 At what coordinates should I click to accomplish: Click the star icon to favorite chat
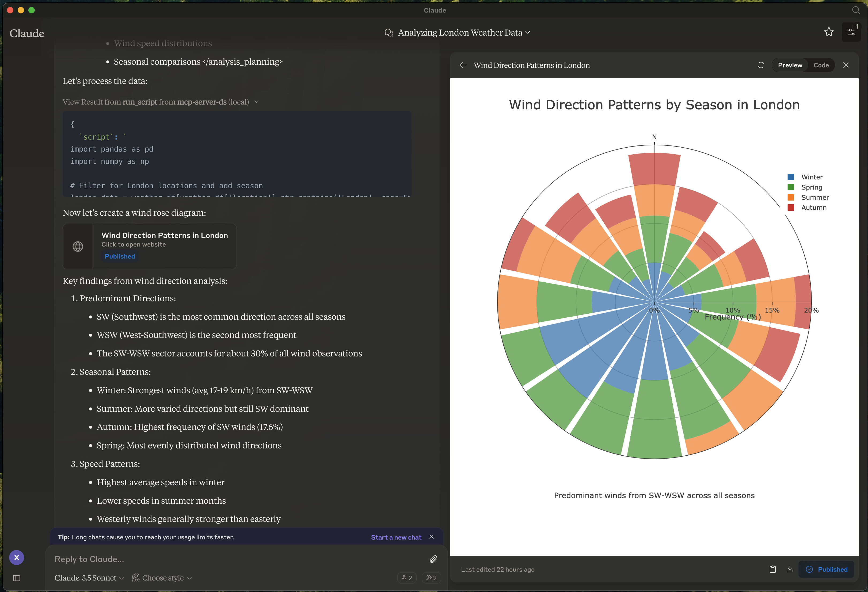pyautogui.click(x=828, y=32)
